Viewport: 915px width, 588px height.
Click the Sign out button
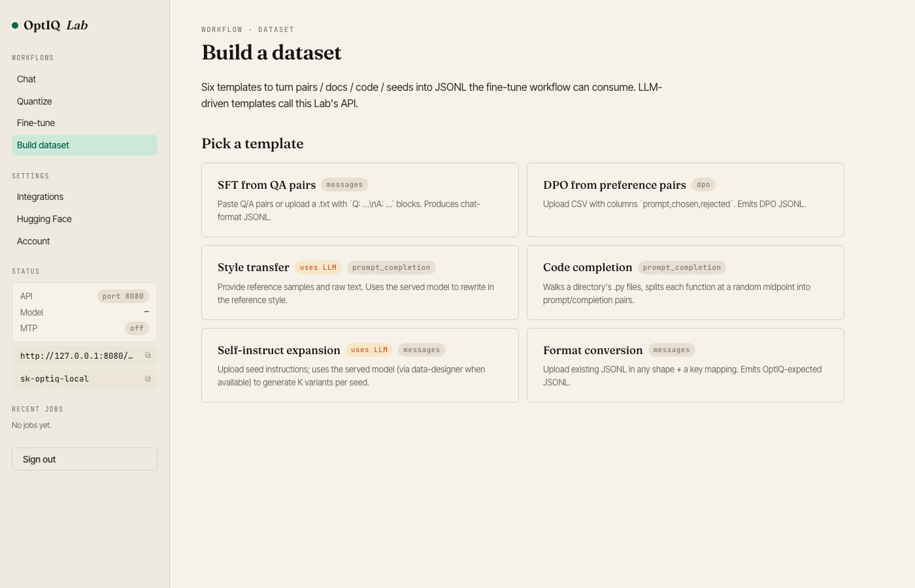coord(84,459)
